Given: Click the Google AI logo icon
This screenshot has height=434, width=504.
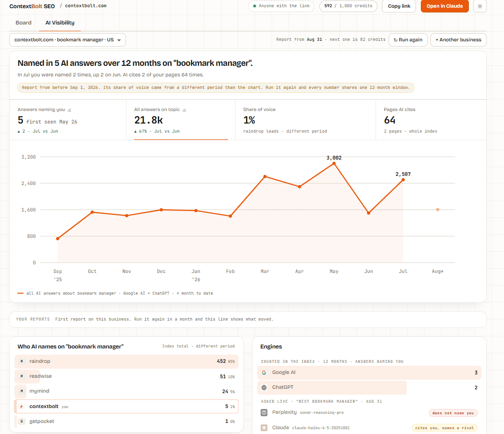Looking at the screenshot, I should [x=264, y=372].
